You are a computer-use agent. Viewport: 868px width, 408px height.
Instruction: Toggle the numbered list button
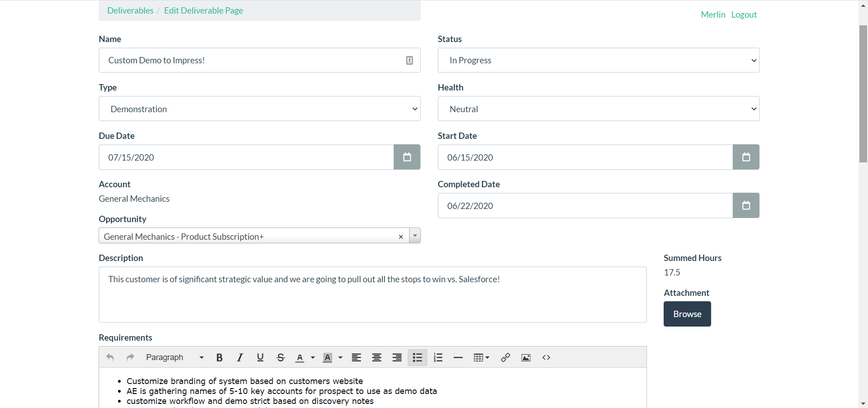click(x=438, y=357)
